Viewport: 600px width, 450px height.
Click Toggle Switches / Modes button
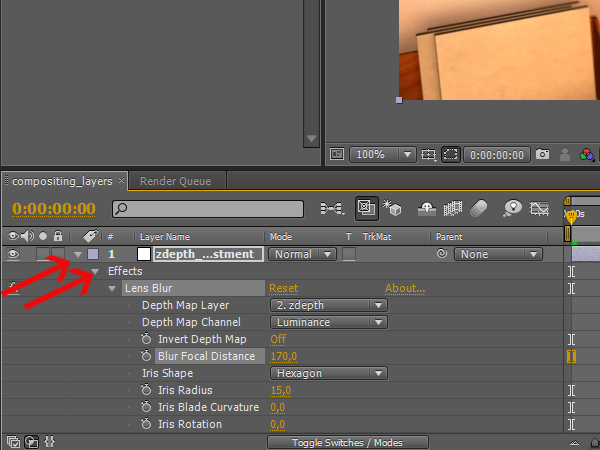pos(348,442)
